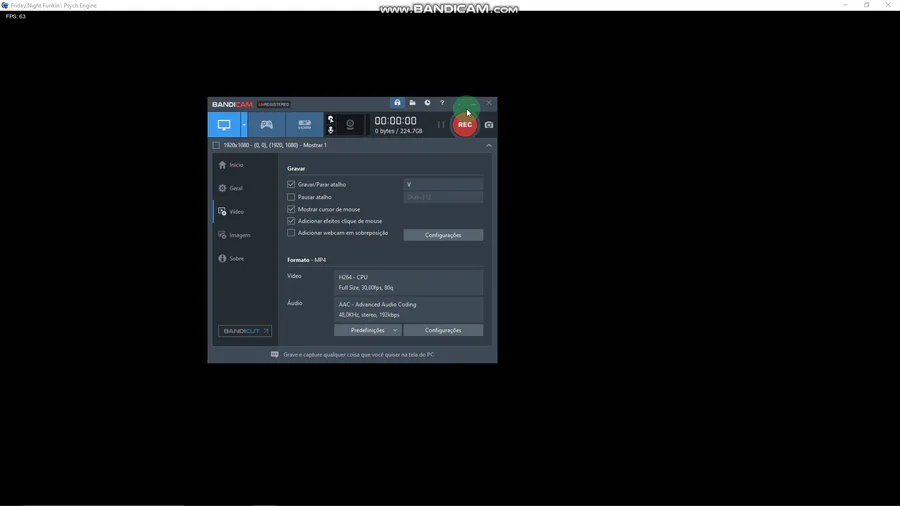This screenshot has width=900, height=506.
Task: Click the Unregistered badge
Action: click(274, 104)
